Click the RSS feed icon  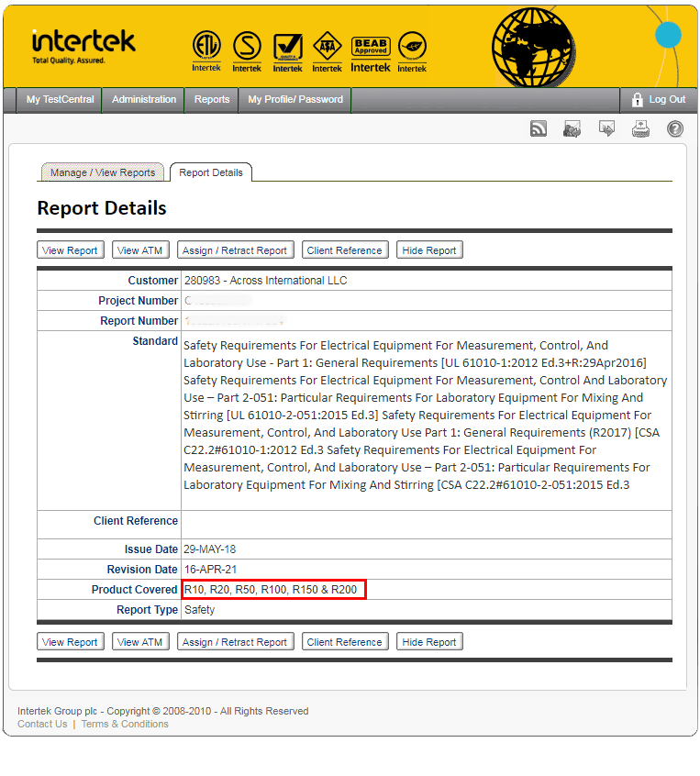539,129
